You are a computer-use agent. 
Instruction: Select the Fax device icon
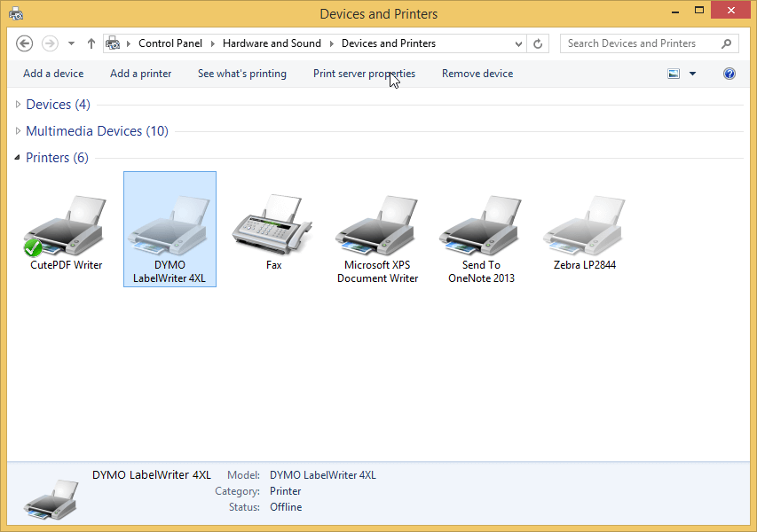(x=272, y=224)
